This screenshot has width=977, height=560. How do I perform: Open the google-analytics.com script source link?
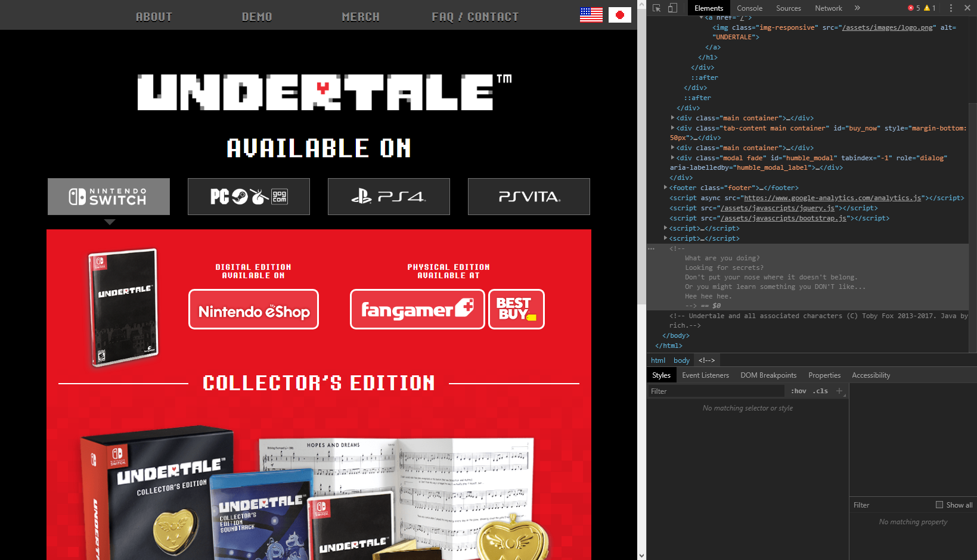[833, 198]
